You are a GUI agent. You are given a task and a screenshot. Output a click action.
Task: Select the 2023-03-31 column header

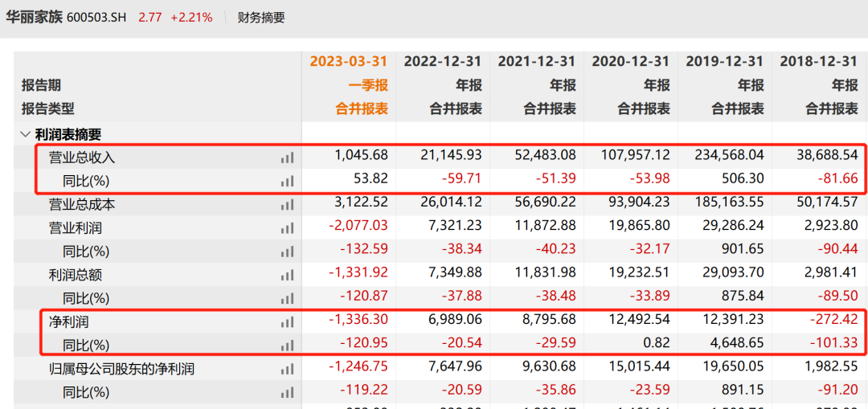pos(349,61)
